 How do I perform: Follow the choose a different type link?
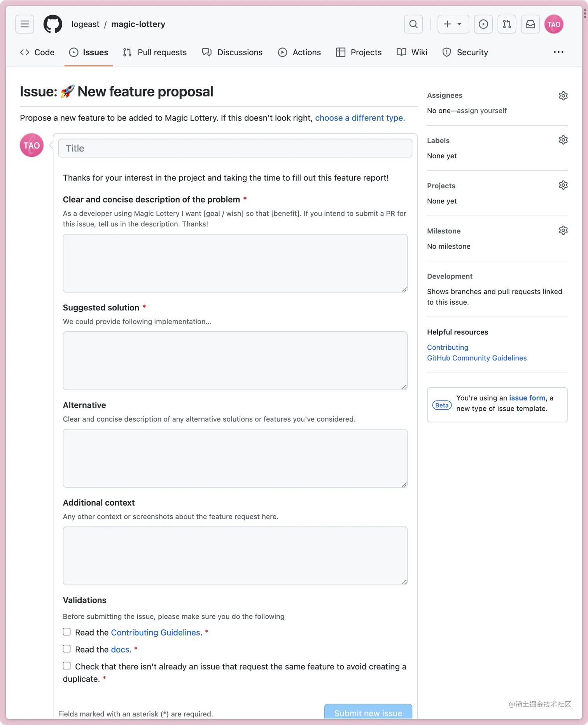pos(360,118)
